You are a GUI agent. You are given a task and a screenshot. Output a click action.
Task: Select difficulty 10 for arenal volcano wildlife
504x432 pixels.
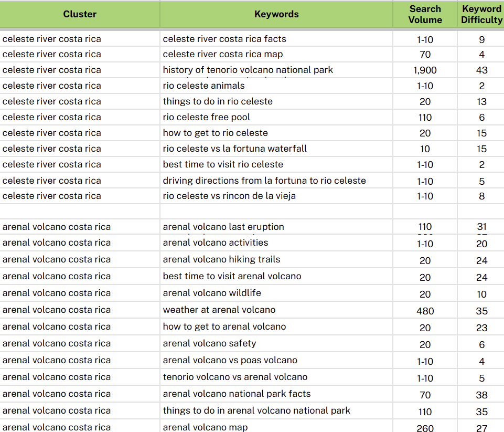coord(481,293)
